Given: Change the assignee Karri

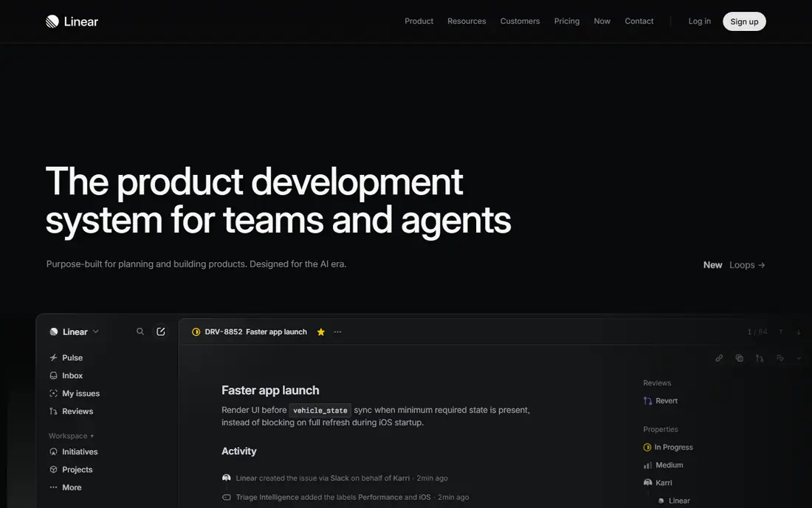Looking at the screenshot, I should point(658,483).
